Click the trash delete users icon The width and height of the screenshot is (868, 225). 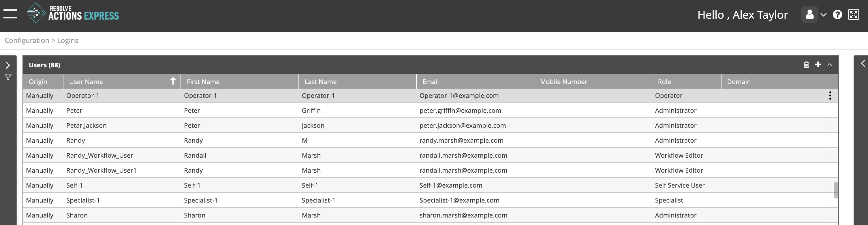coord(806,64)
